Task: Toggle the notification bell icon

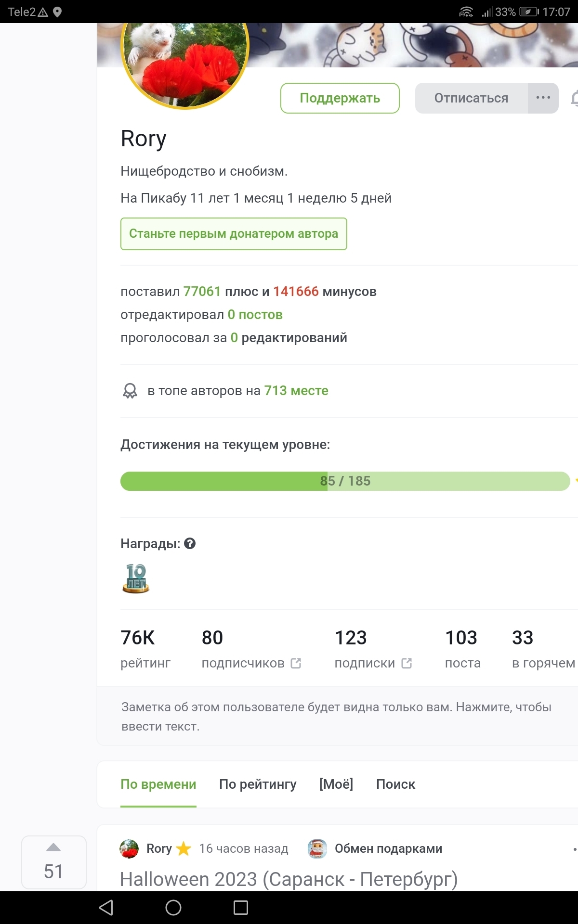Action: coord(574,98)
